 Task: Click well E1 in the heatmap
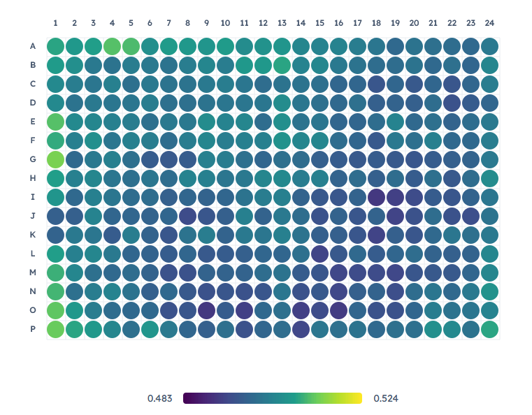[56, 122]
